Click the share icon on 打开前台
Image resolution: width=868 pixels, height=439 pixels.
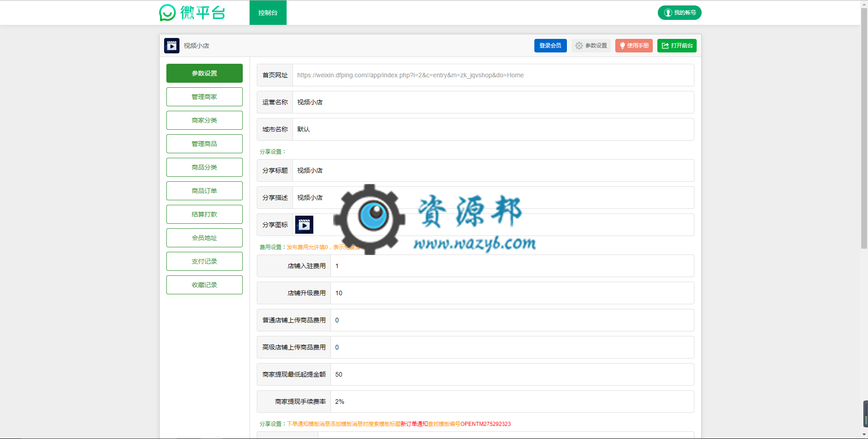[665, 46]
